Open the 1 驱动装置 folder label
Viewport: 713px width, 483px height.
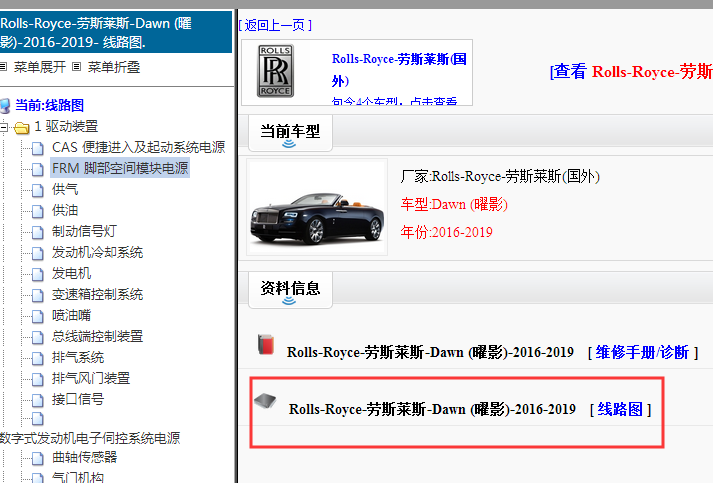click(66, 126)
